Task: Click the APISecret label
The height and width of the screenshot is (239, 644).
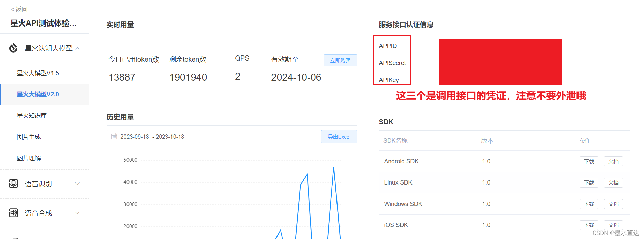Action: point(392,63)
